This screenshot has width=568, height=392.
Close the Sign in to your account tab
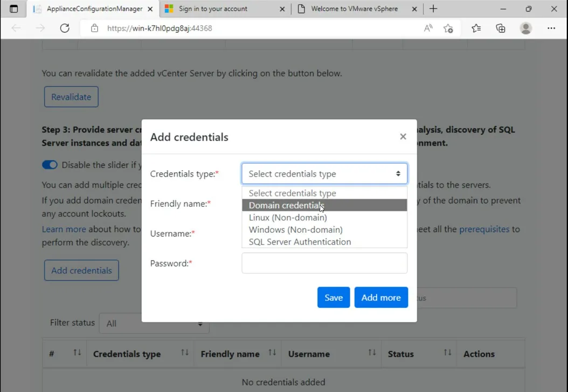click(x=282, y=9)
